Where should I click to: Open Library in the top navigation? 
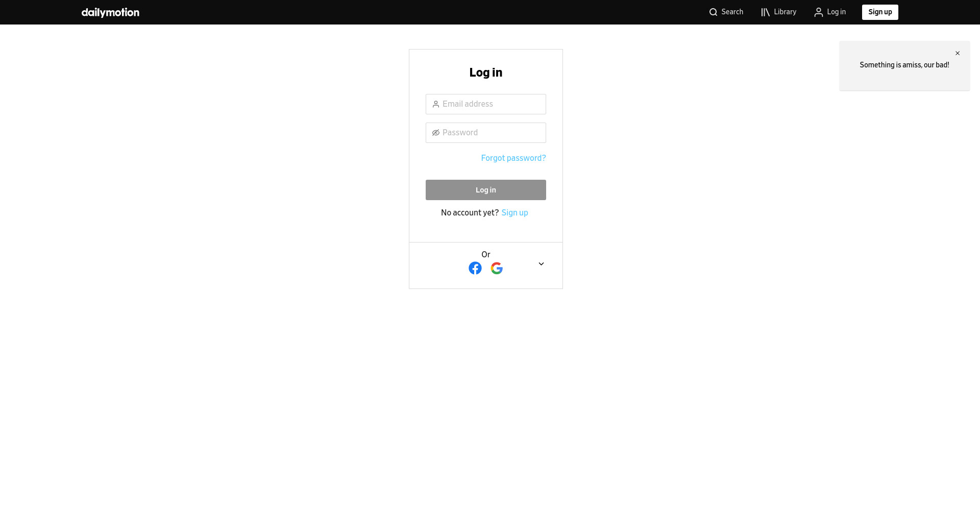tap(778, 12)
